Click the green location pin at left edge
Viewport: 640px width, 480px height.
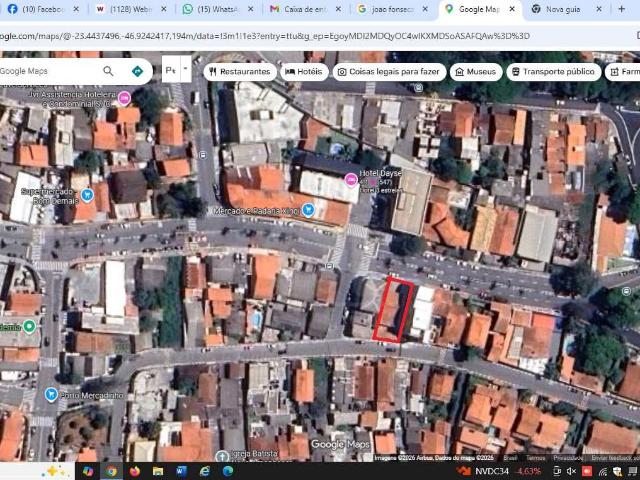(x=29, y=327)
